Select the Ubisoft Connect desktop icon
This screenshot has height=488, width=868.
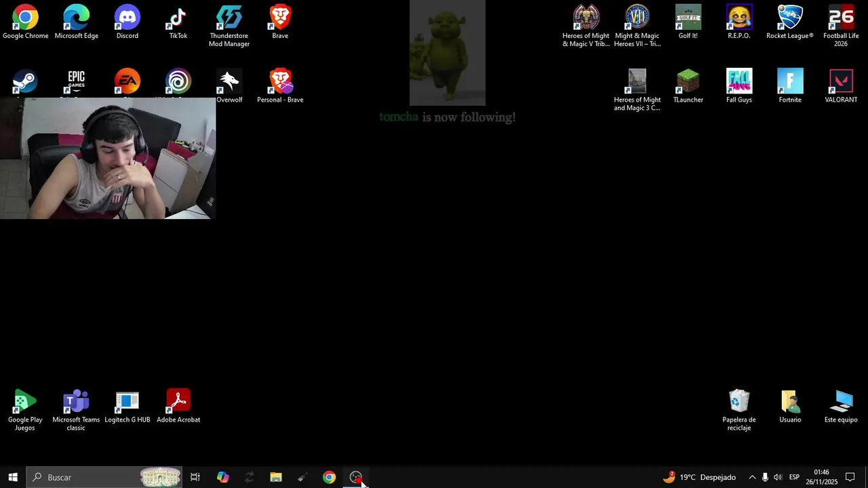pos(178,83)
